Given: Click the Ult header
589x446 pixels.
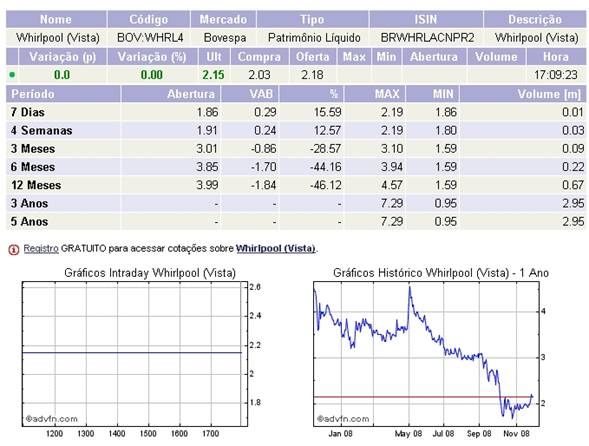Looking at the screenshot, I should 214,57.
